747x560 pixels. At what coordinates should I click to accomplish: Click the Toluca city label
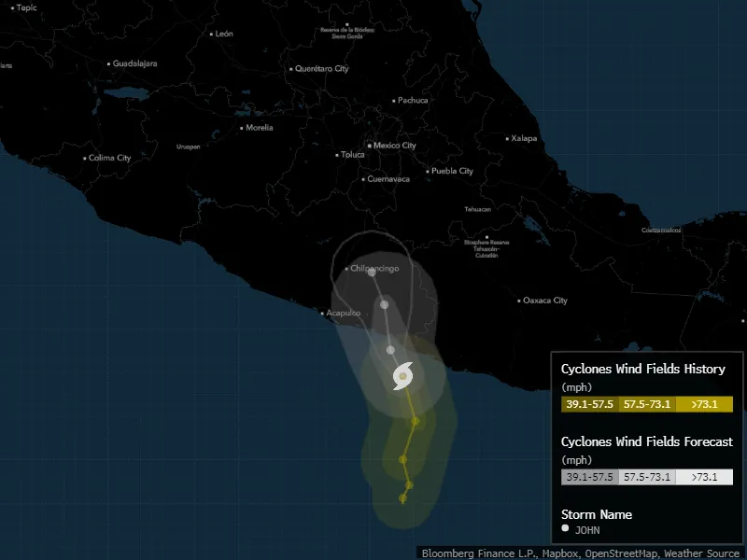pos(353,154)
